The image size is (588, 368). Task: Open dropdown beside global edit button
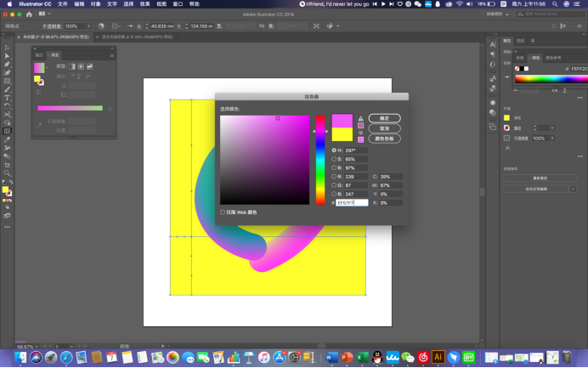pyautogui.click(x=573, y=189)
